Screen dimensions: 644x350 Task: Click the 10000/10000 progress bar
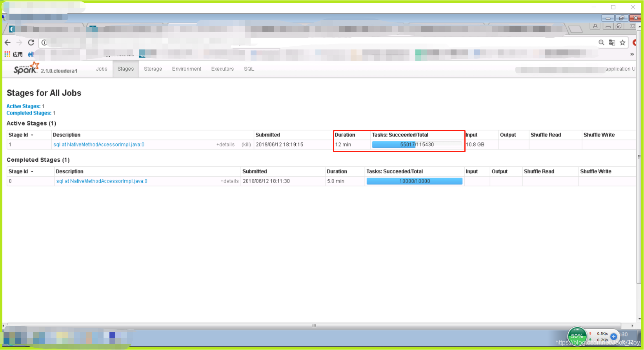pyautogui.click(x=415, y=181)
